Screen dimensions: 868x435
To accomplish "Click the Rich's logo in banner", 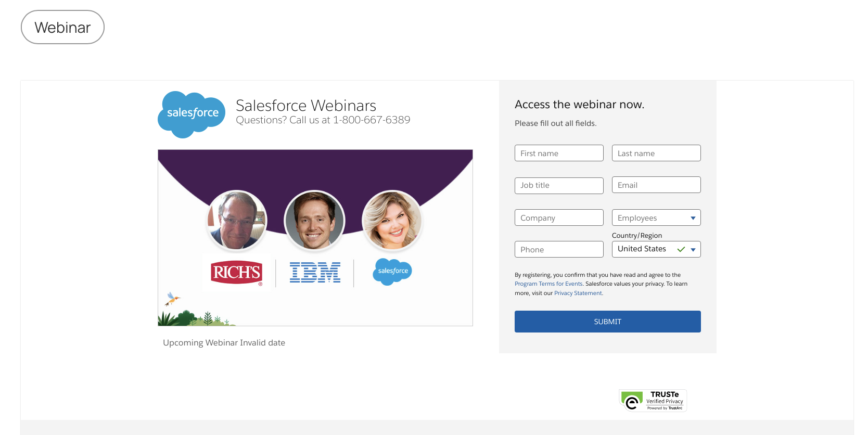I will (x=236, y=272).
